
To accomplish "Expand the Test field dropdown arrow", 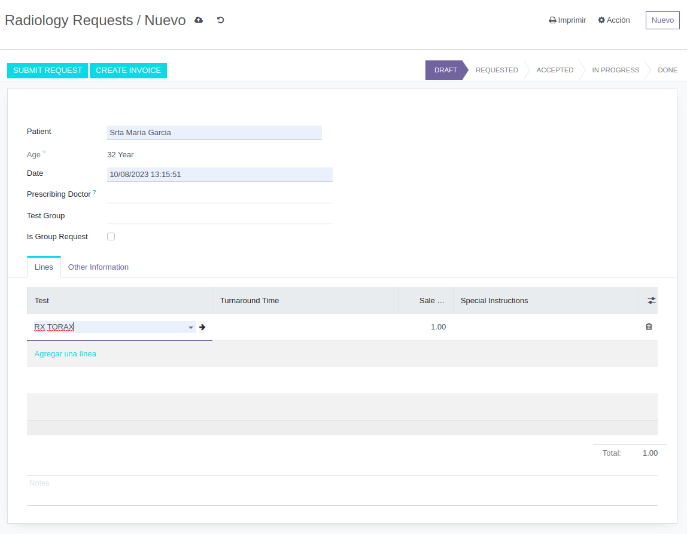I will coord(190,327).
